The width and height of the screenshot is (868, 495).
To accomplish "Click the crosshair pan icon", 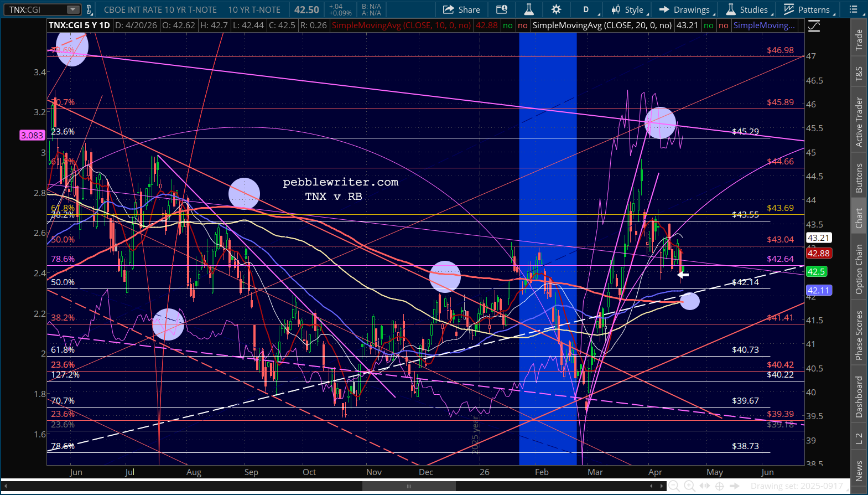I will coord(720,486).
